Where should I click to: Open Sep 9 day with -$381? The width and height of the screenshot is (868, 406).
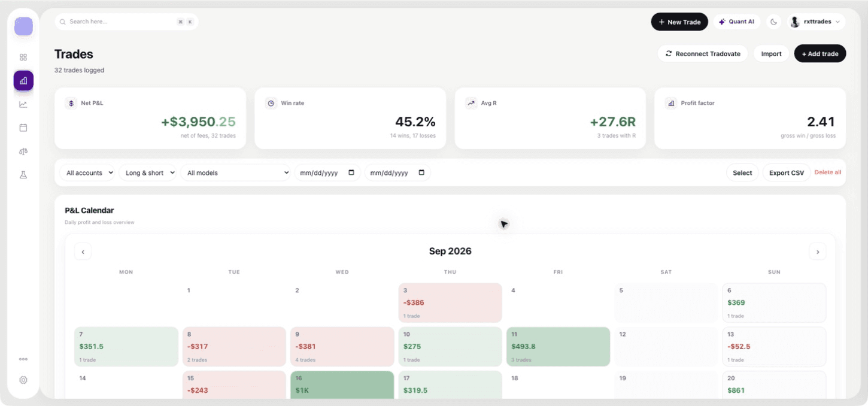342,347
